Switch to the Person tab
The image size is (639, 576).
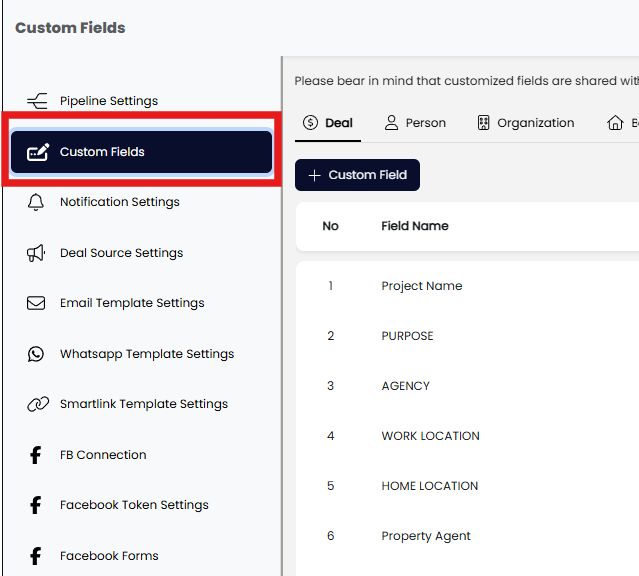pyautogui.click(x=414, y=123)
